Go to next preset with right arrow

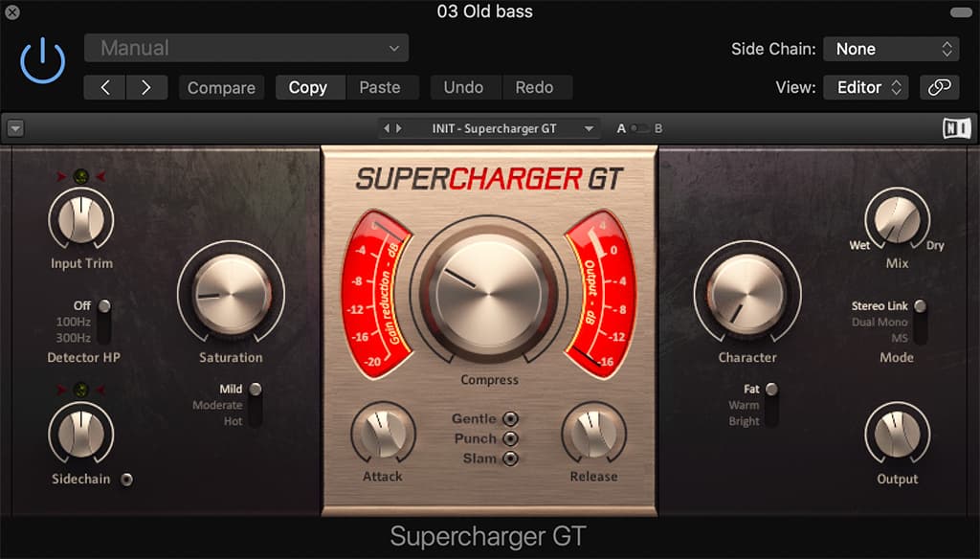tap(146, 87)
